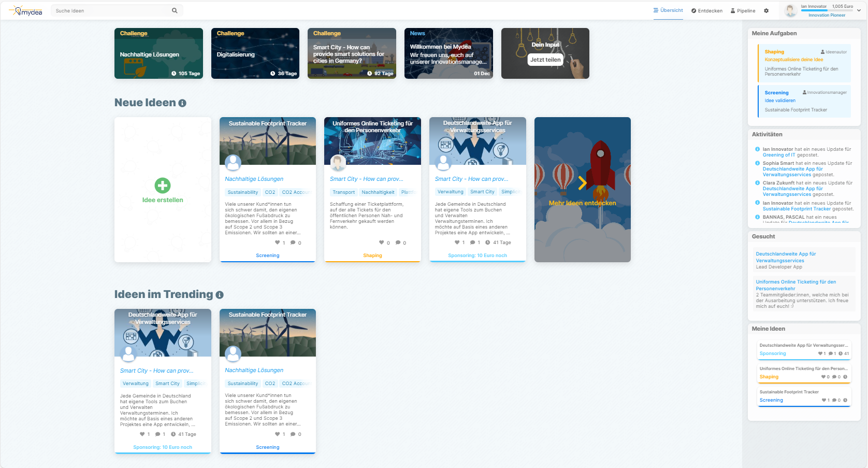Click the CO2 tag in trending Footprint card
This screenshot has height=468, width=868.
[x=270, y=384]
